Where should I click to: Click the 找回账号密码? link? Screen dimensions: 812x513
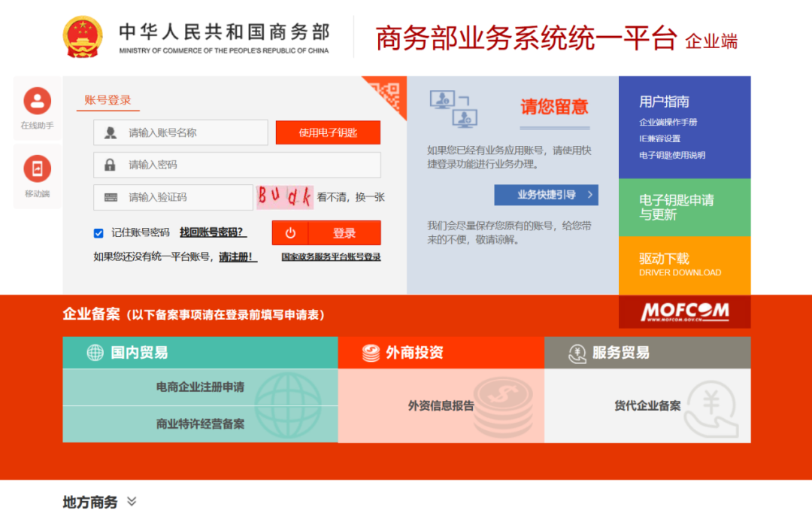pyautogui.click(x=213, y=232)
